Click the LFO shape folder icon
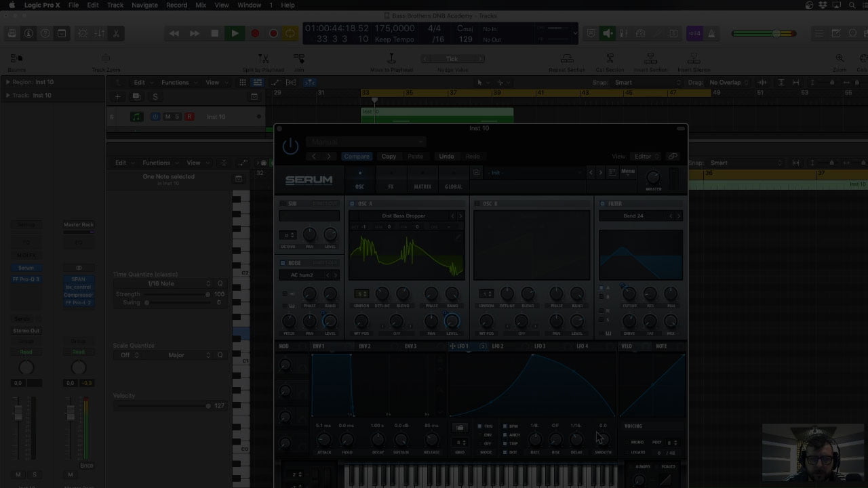 [x=460, y=428]
